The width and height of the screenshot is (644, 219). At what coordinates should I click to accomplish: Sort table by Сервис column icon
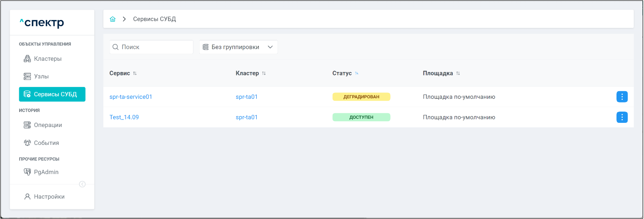pyautogui.click(x=135, y=73)
